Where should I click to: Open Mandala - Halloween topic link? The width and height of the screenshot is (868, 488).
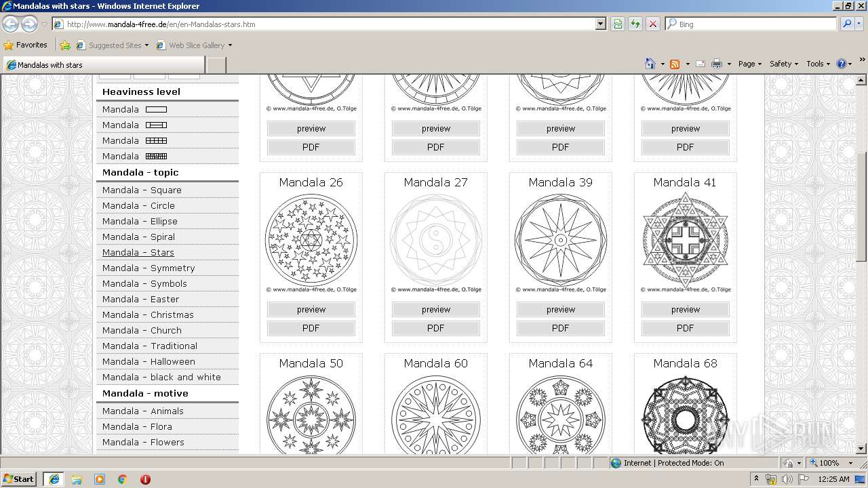(149, 361)
